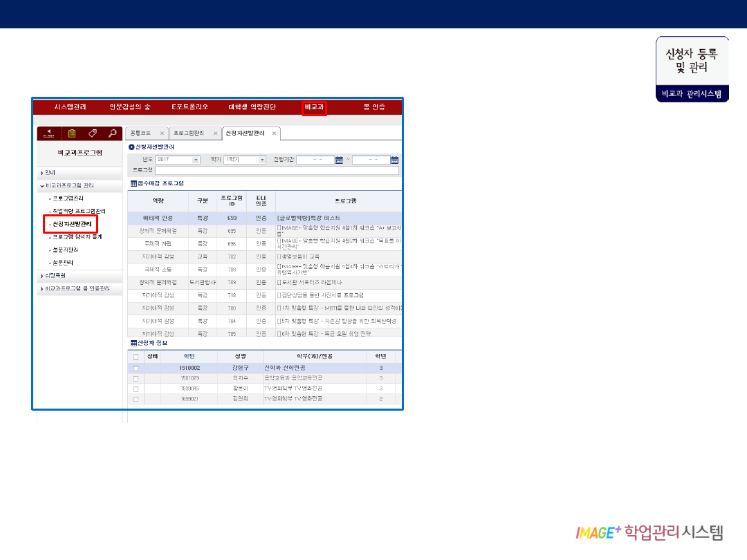
Task: Open the clipboard icon in sidebar toolbar
Action: point(72,133)
